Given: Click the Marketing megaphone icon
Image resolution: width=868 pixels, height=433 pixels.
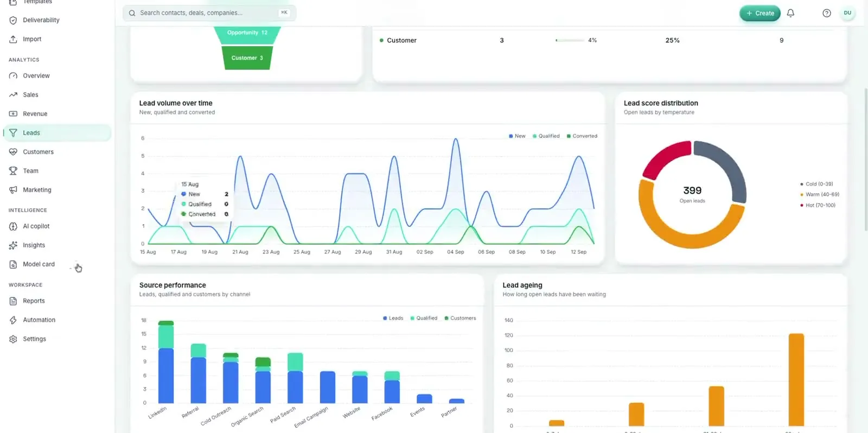Looking at the screenshot, I should (13, 190).
